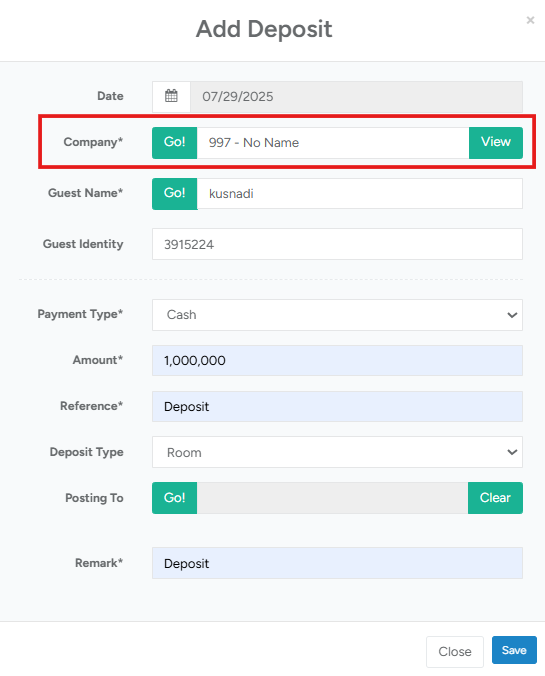
Task: Click the Close button at bottom
Action: pyautogui.click(x=455, y=651)
